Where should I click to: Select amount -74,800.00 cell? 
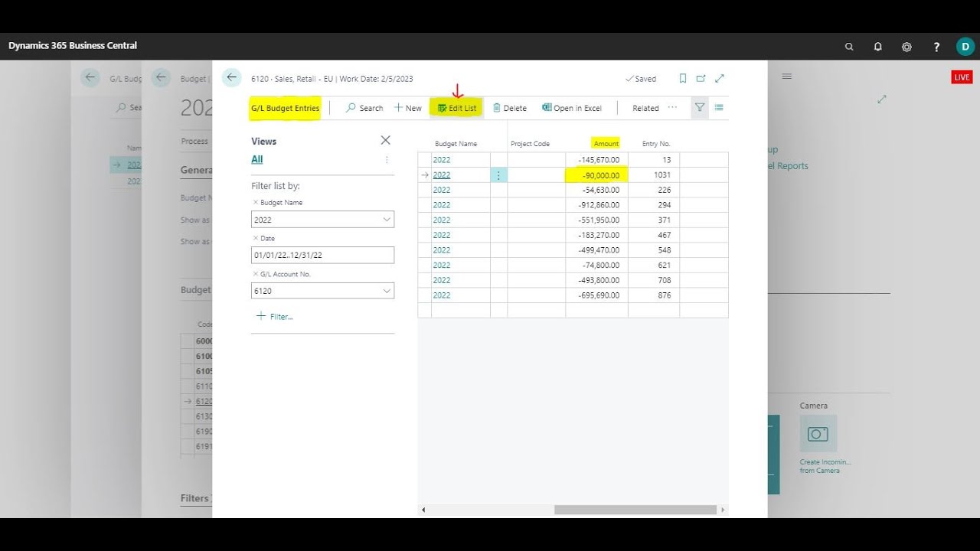[x=596, y=265]
